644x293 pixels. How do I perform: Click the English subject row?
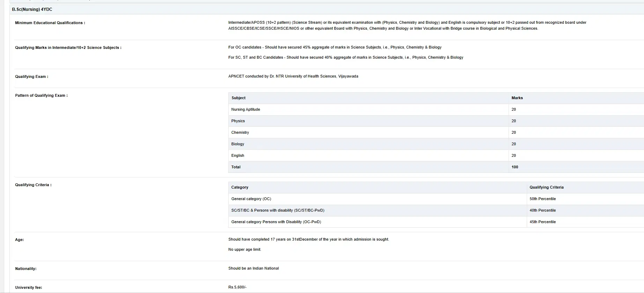click(237, 156)
